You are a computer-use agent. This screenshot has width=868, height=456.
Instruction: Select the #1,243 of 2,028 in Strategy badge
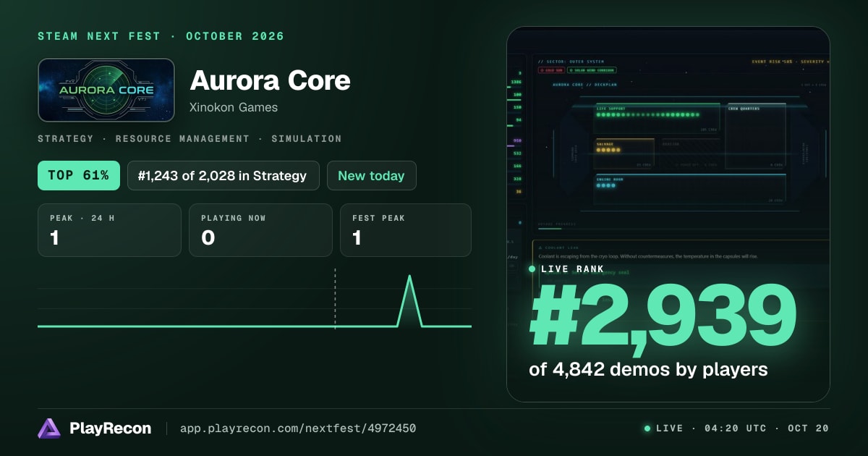[x=224, y=176]
